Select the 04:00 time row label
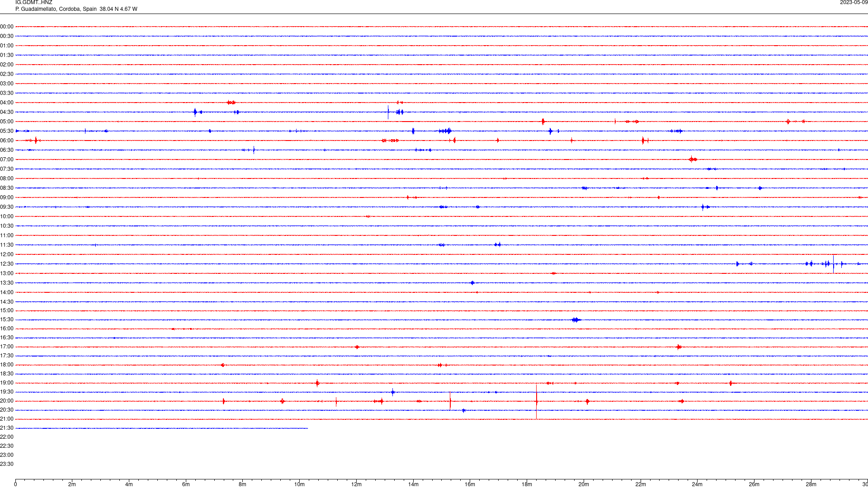868x488 pixels. pyautogui.click(x=7, y=103)
